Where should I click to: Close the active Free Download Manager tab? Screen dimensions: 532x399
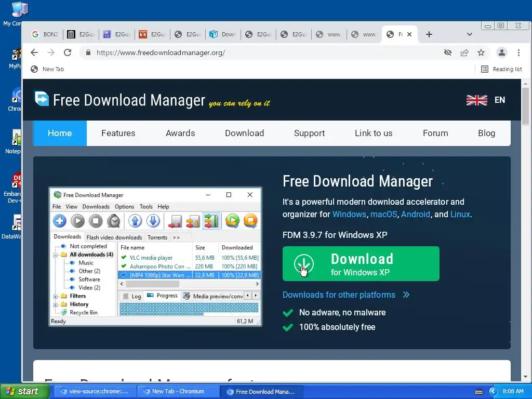(x=409, y=34)
